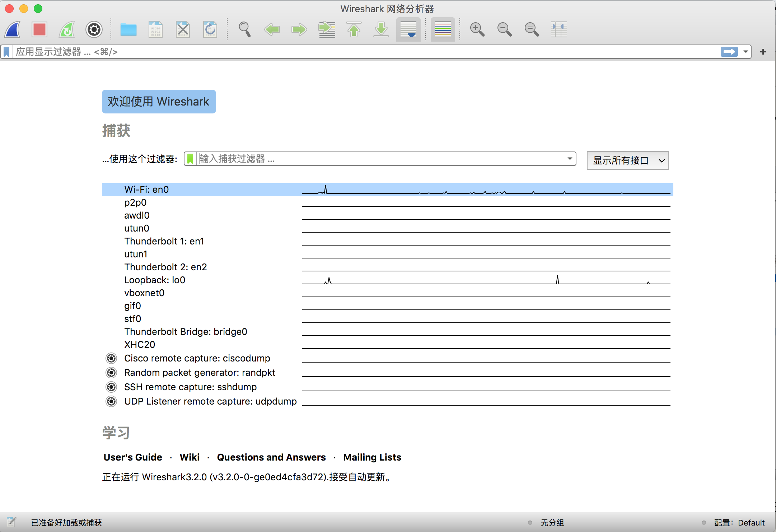The width and height of the screenshot is (776, 532).
Task: Click the red stop capture icon
Action: point(39,29)
